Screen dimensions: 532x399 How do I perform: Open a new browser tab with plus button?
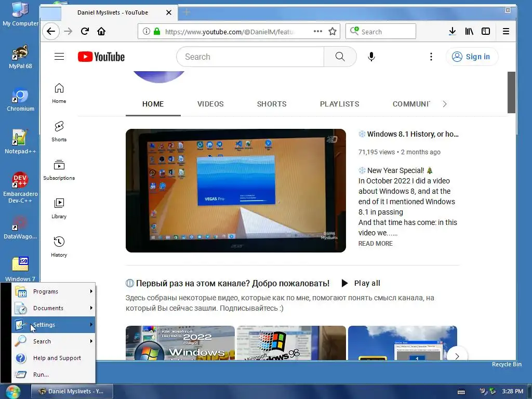pos(187,12)
